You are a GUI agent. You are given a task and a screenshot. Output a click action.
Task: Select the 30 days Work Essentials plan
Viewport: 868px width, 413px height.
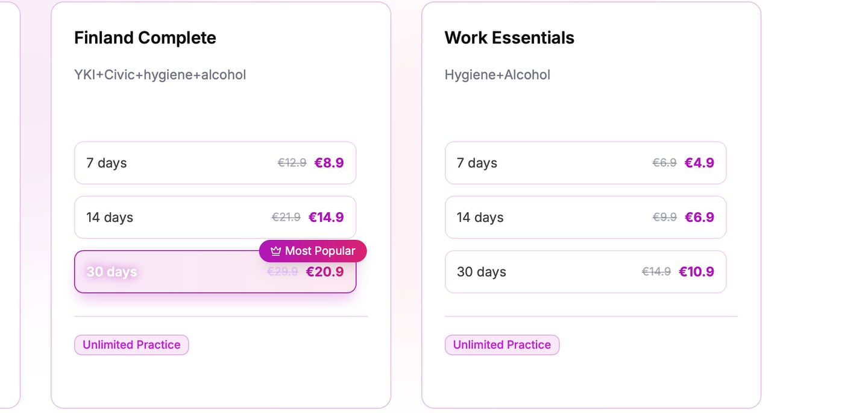click(585, 272)
